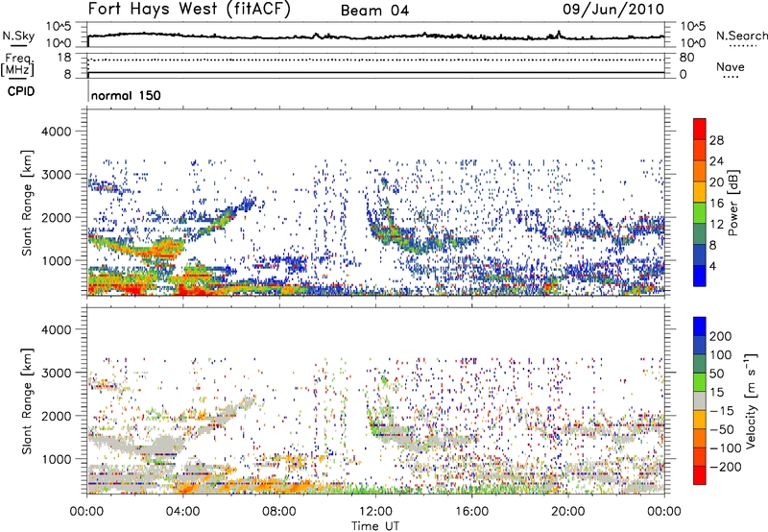This screenshot has height=532, width=768.
Task: Click the date '09/Jun/2010'
Action: (613, 10)
